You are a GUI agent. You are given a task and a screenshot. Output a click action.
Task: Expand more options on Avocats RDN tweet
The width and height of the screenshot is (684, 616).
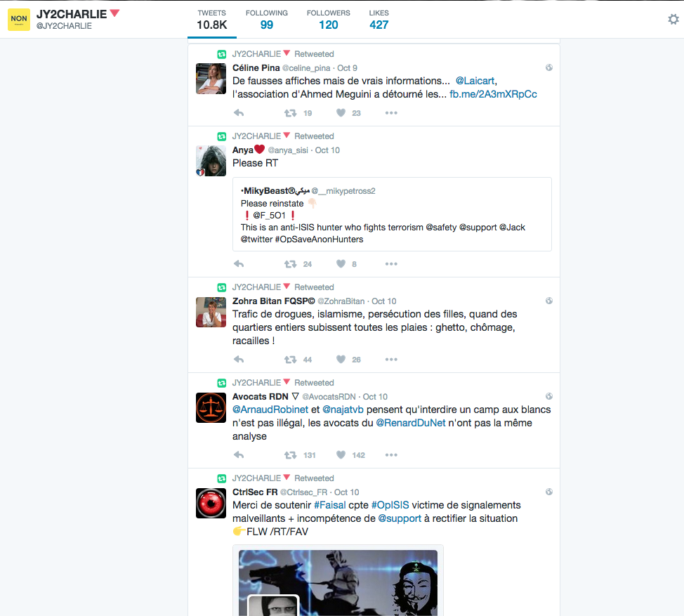point(391,455)
